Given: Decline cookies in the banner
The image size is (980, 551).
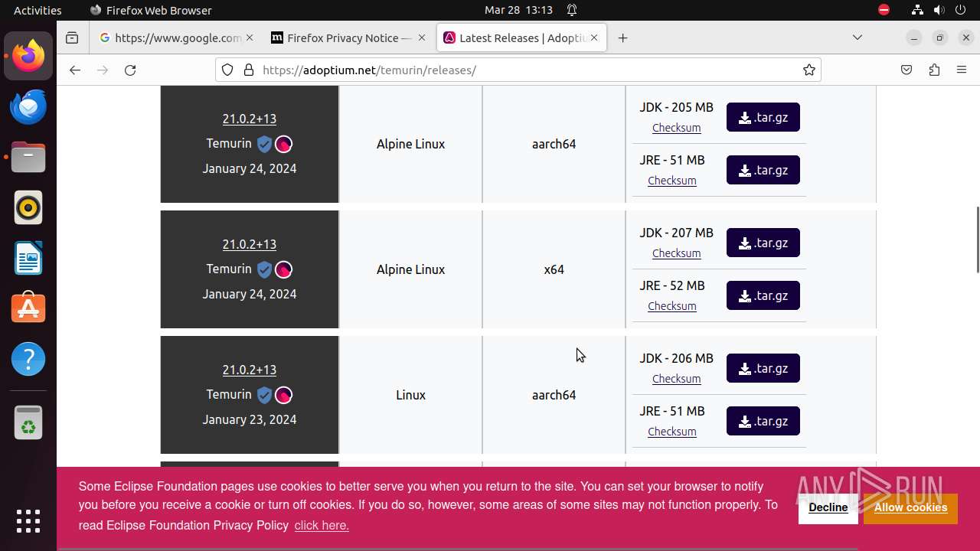Looking at the screenshot, I should point(828,507).
